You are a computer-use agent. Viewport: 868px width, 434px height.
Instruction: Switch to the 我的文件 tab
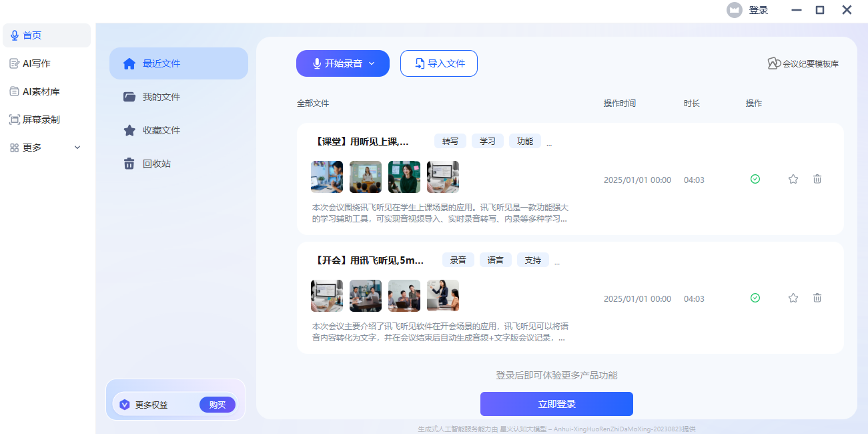[x=161, y=97]
